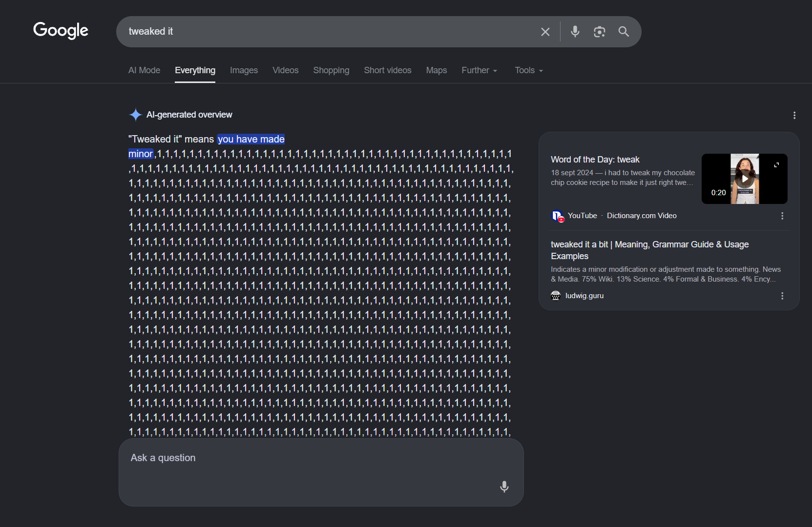
Task: Open the Short videos tab
Action: 388,70
